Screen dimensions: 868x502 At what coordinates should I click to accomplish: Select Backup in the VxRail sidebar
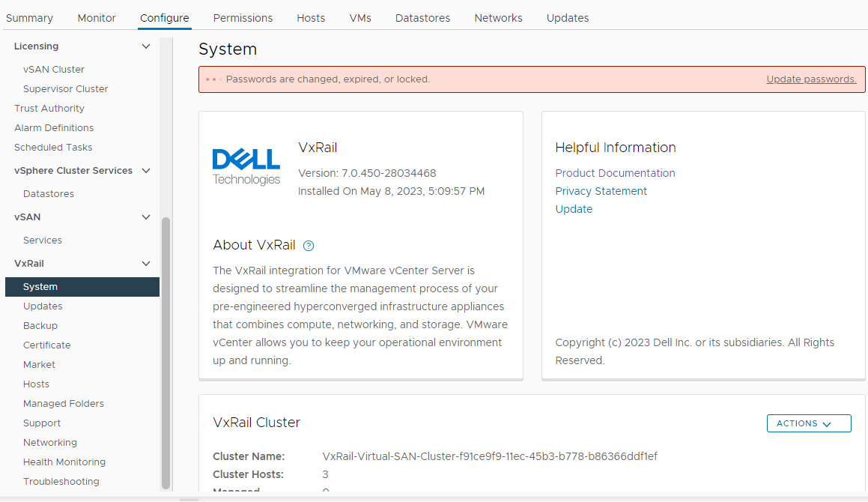coord(40,325)
